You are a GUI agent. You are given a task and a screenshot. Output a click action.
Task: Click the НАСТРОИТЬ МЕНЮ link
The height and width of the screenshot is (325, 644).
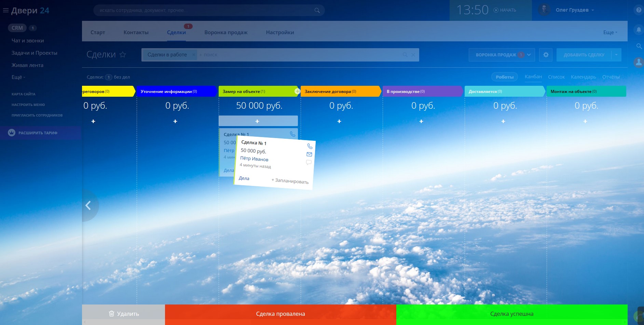pyautogui.click(x=28, y=105)
